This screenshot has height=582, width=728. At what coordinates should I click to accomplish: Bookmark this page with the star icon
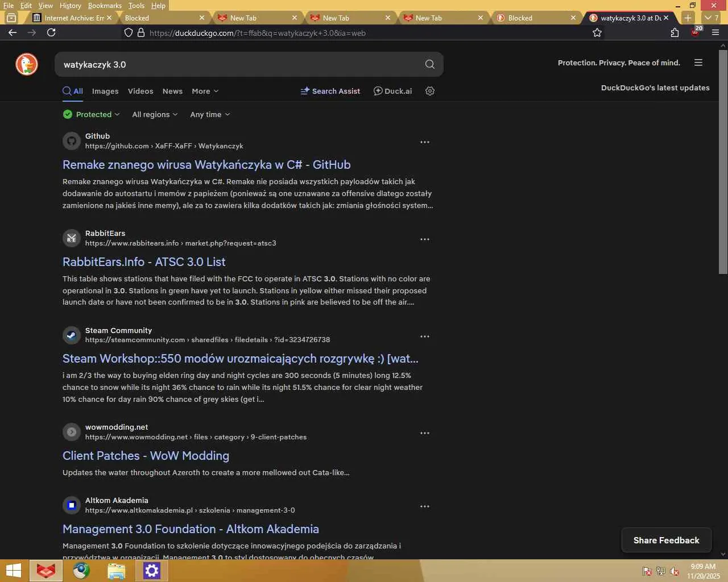click(597, 32)
